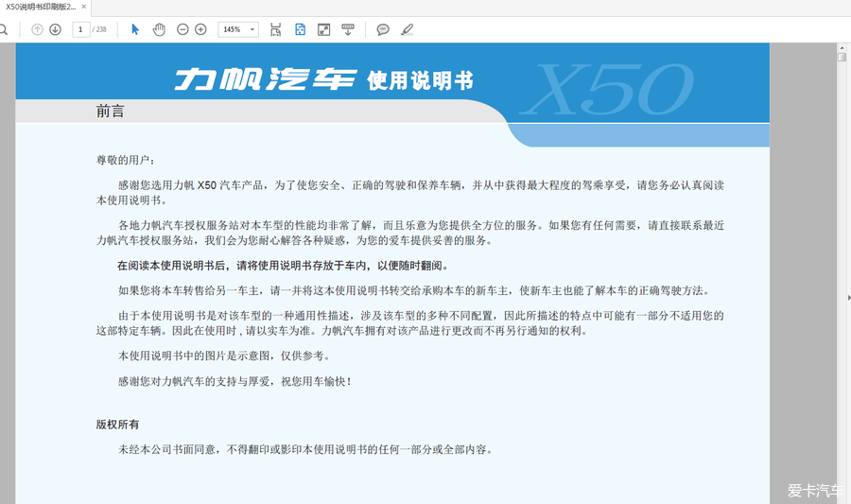This screenshot has height=504, width=851.
Task: Click the search magnifier icon
Action: coord(3,30)
